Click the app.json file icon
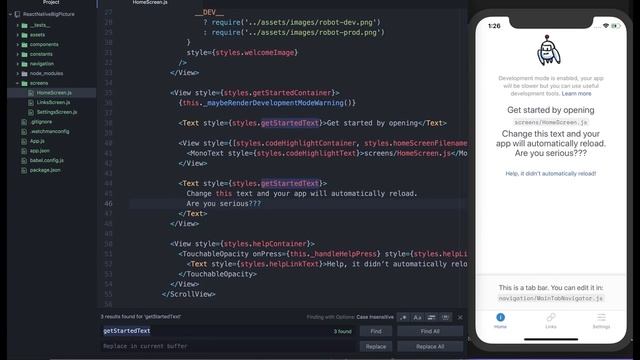 pos(24,151)
